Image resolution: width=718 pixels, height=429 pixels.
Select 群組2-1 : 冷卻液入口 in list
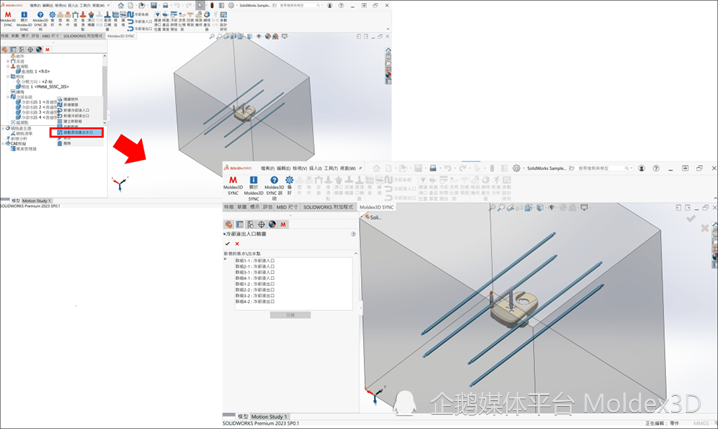point(255,266)
